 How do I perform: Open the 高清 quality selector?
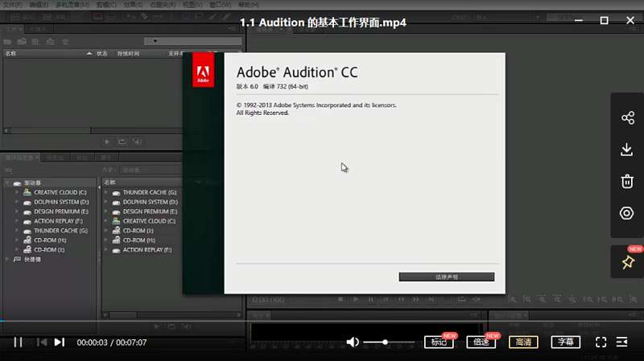click(523, 342)
